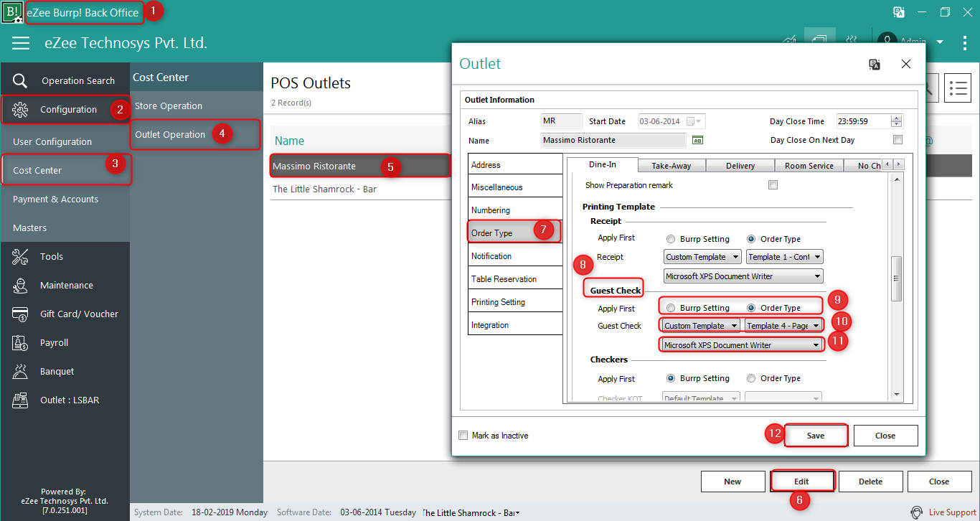The image size is (980, 521).
Task: Open Order Type section
Action: (515, 233)
